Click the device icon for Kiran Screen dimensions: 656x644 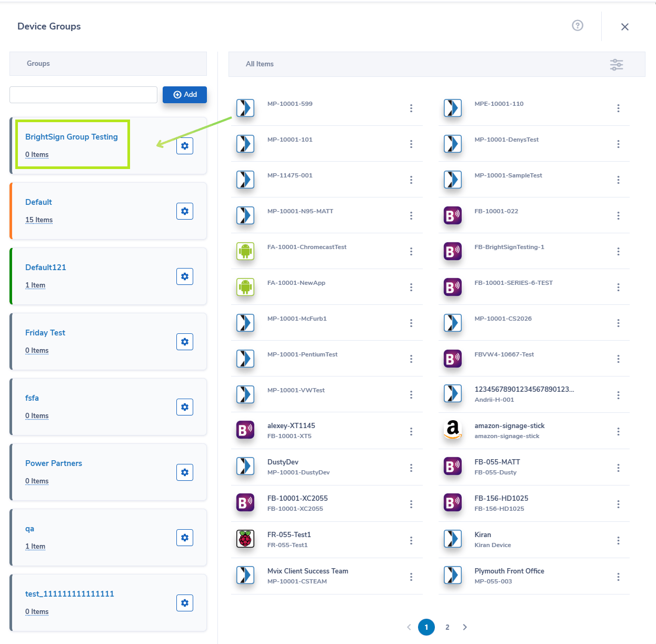[x=453, y=539]
